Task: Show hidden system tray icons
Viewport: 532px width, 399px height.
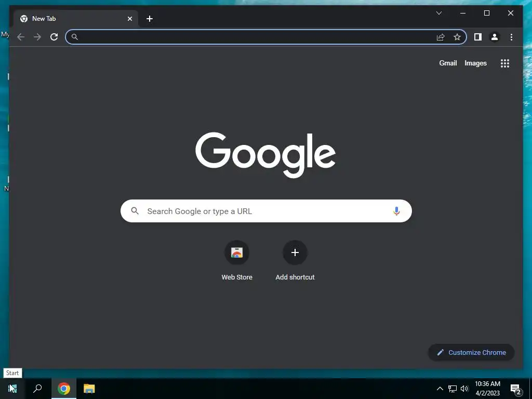Action: [x=440, y=389]
